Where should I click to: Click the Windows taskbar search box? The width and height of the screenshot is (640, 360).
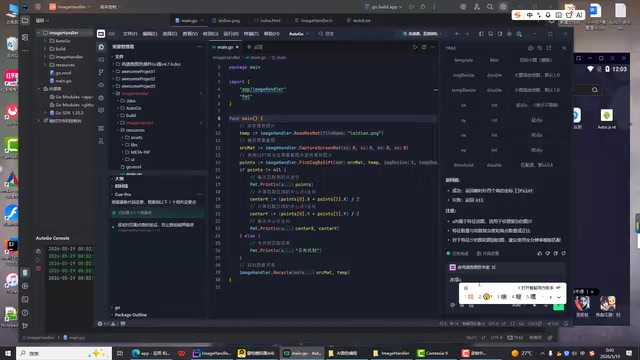(x=64, y=353)
